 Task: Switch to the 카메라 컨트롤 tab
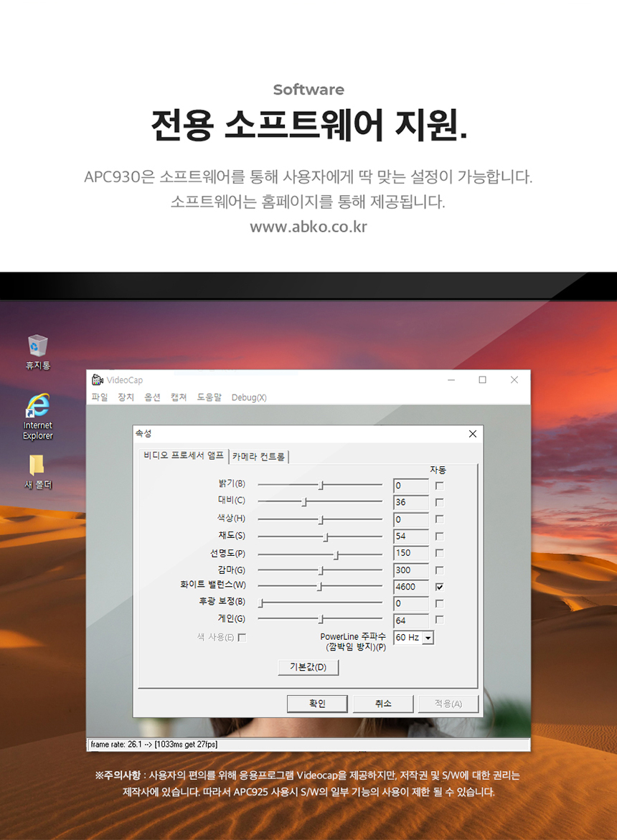(259, 456)
